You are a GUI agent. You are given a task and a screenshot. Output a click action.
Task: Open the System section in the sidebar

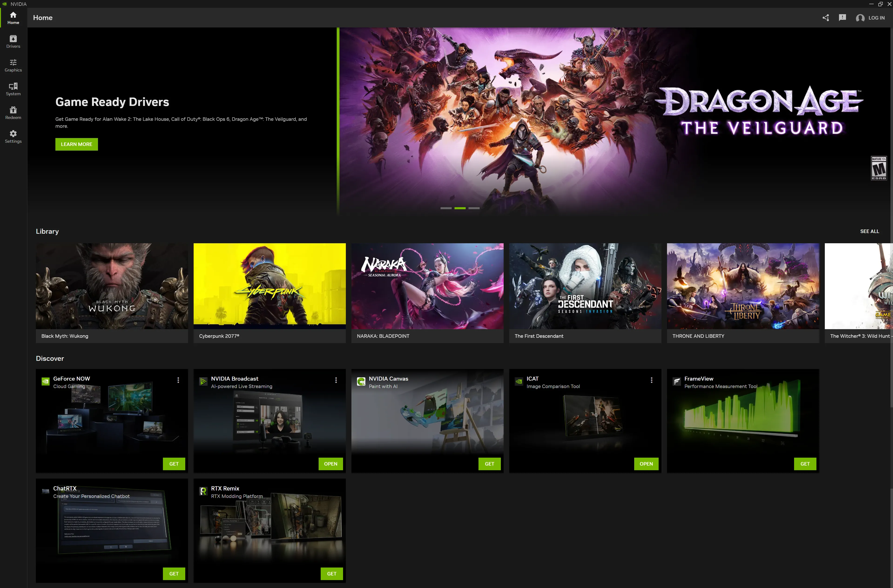[13, 89]
